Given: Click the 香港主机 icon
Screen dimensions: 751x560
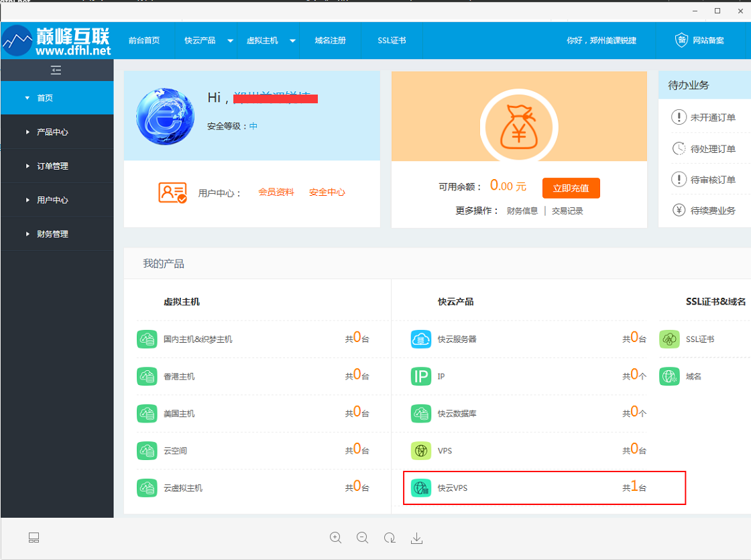Looking at the screenshot, I should click(147, 376).
